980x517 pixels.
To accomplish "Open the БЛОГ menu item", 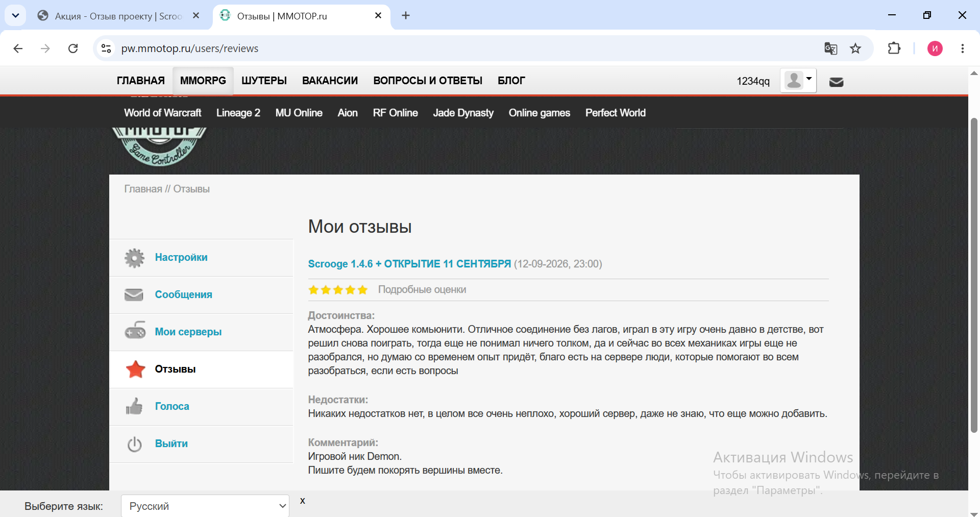I will pos(511,81).
